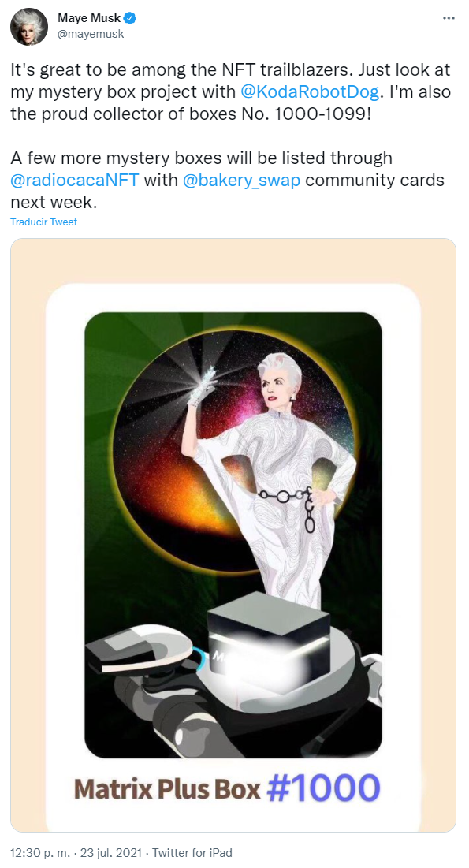Open Maye Musk's profile avatar picture

pyautogui.click(x=29, y=27)
